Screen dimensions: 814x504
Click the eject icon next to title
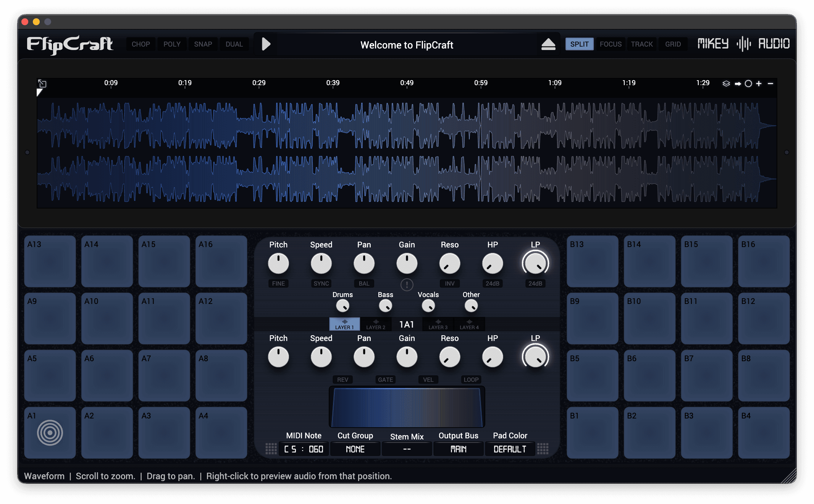(x=548, y=44)
